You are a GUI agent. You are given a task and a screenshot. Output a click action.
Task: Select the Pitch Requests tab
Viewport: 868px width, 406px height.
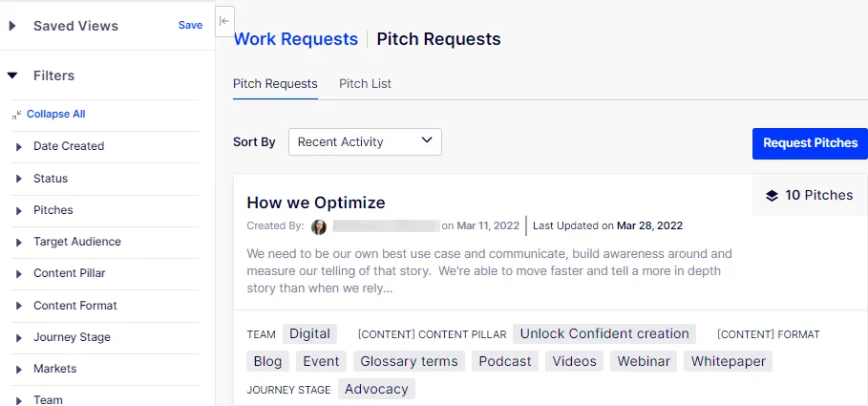[275, 84]
